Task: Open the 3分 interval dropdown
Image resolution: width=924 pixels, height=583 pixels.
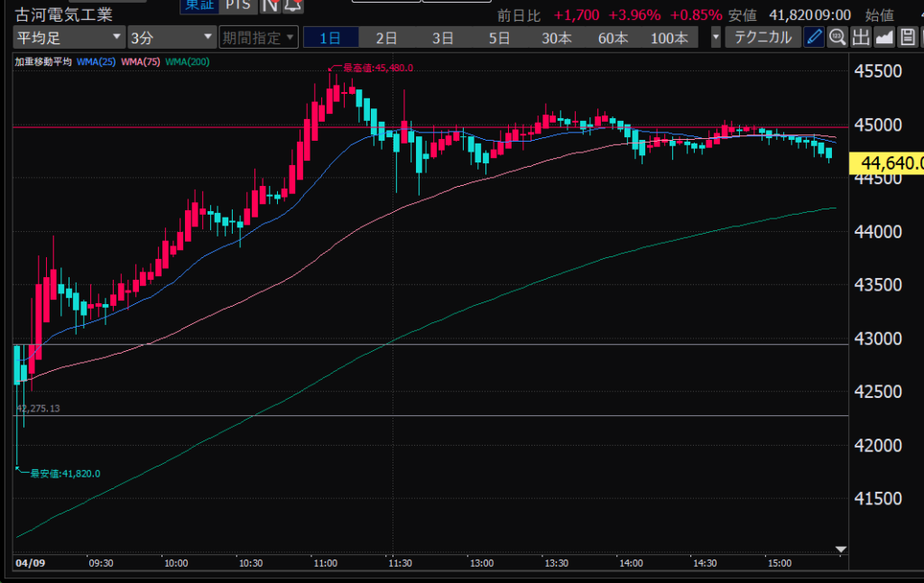Action: pyautogui.click(x=170, y=38)
